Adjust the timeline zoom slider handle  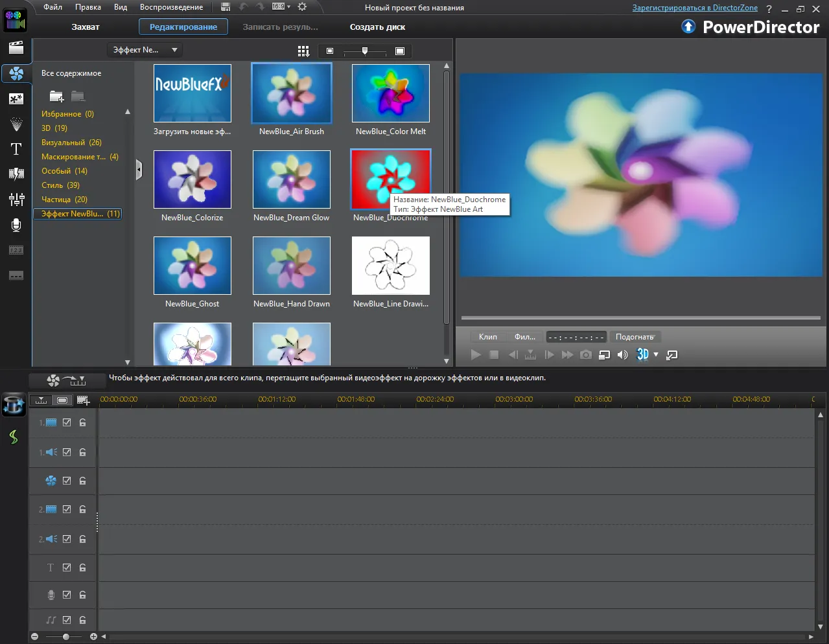pos(65,637)
